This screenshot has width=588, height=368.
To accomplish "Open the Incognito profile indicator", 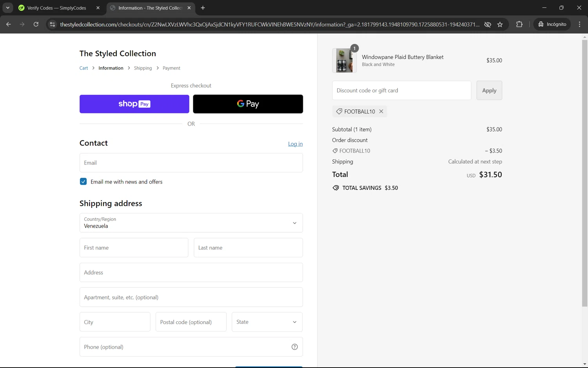I will click(552, 24).
